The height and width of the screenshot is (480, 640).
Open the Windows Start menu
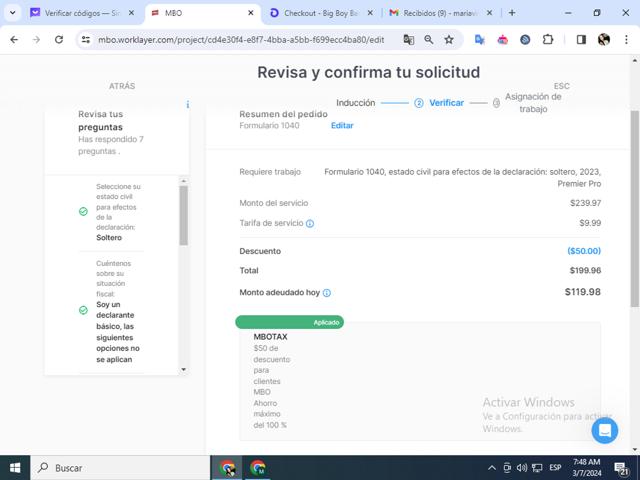[15, 468]
